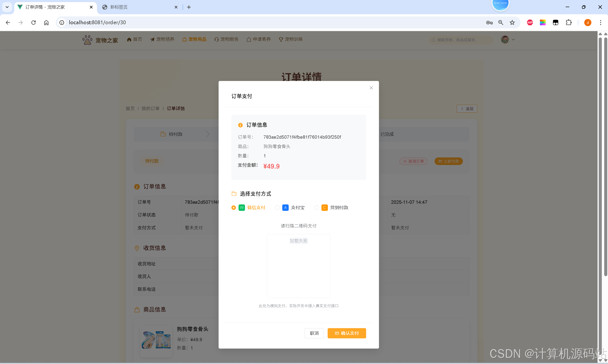Select 货到付款 radio option
The image size is (608, 364).
[x=331, y=208]
